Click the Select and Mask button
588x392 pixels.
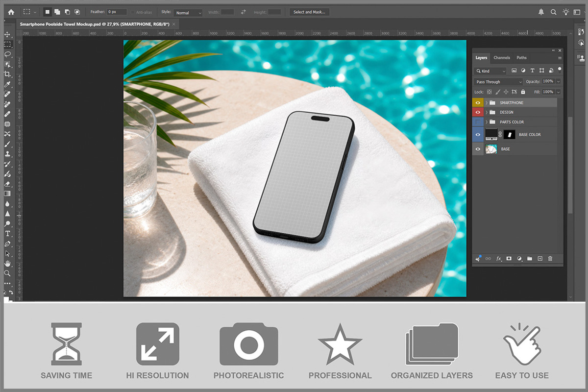click(309, 12)
